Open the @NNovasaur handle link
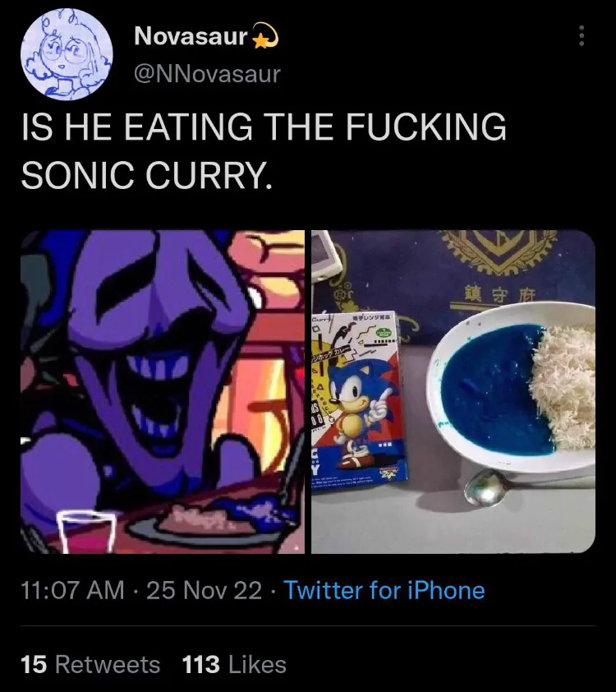Screen dimensions: 616x692 206,74
